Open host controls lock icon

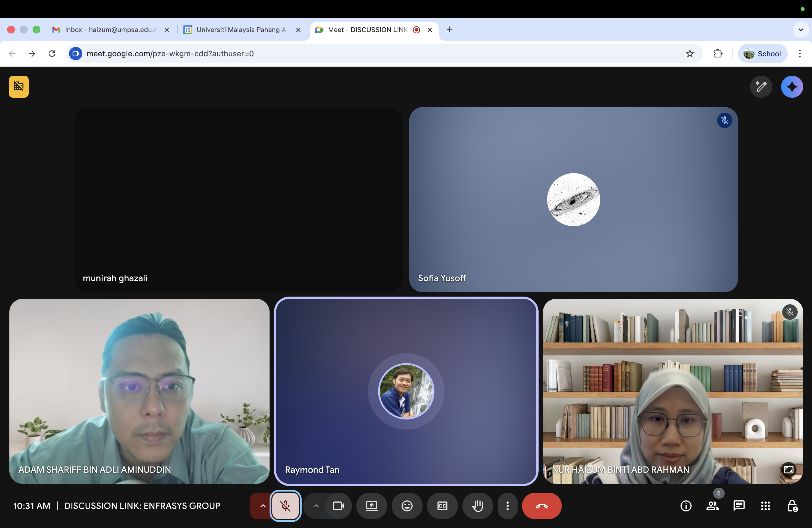coord(792,506)
